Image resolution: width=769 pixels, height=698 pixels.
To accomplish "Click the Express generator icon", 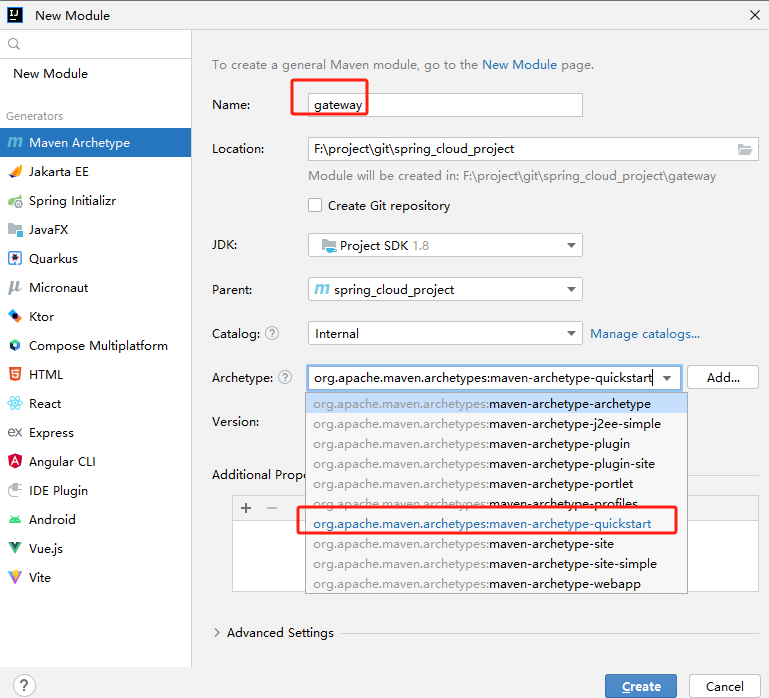I will point(15,432).
